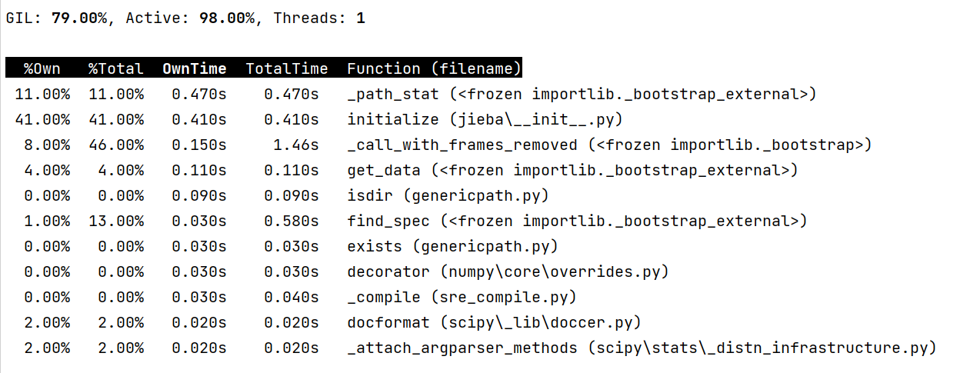Click the Threads count value
The height and width of the screenshot is (373, 980).
[360, 18]
